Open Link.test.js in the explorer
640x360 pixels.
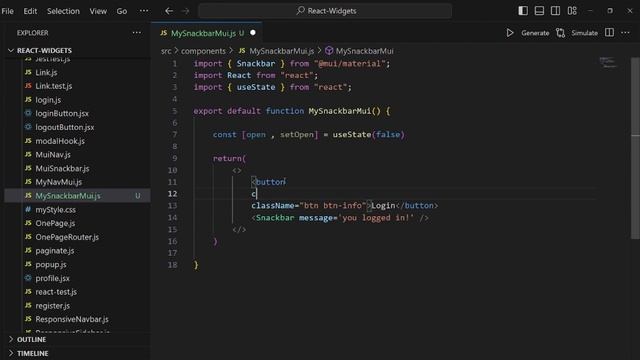(x=53, y=86)
